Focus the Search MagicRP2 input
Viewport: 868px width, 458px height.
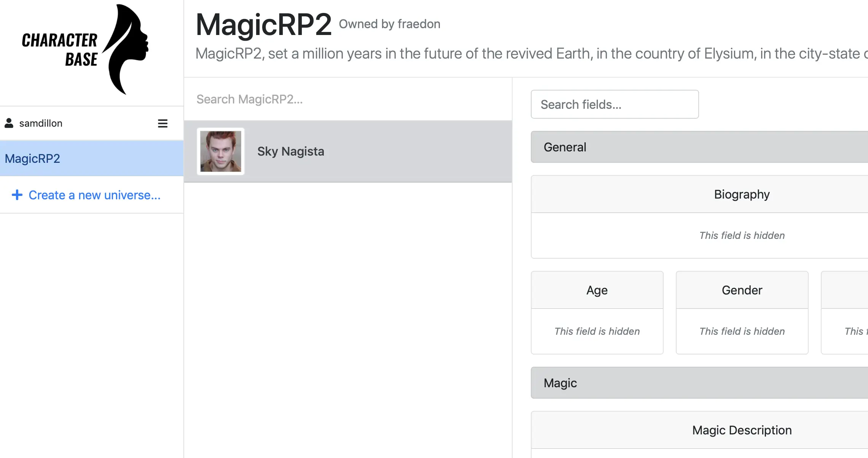point(348,99)
